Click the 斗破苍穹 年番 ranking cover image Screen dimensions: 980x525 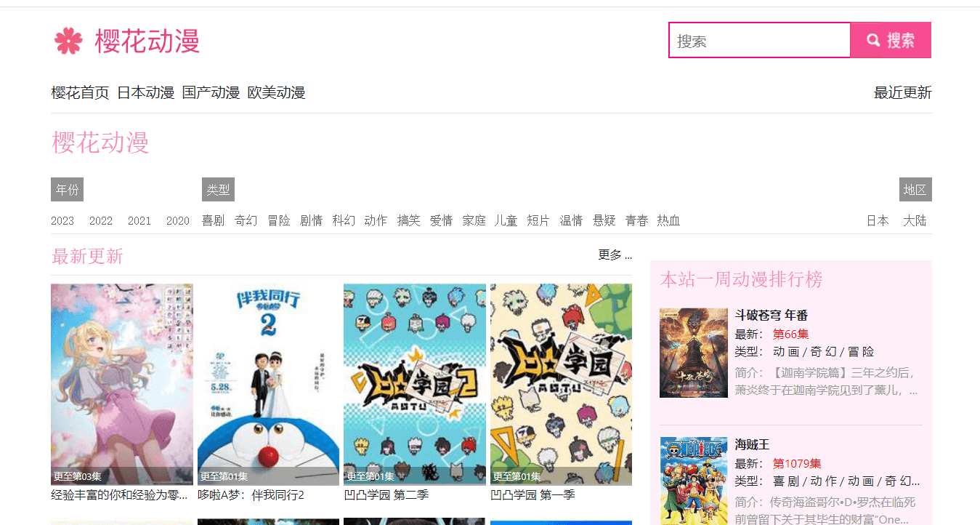pyautogui.click(x=694, y=353)
